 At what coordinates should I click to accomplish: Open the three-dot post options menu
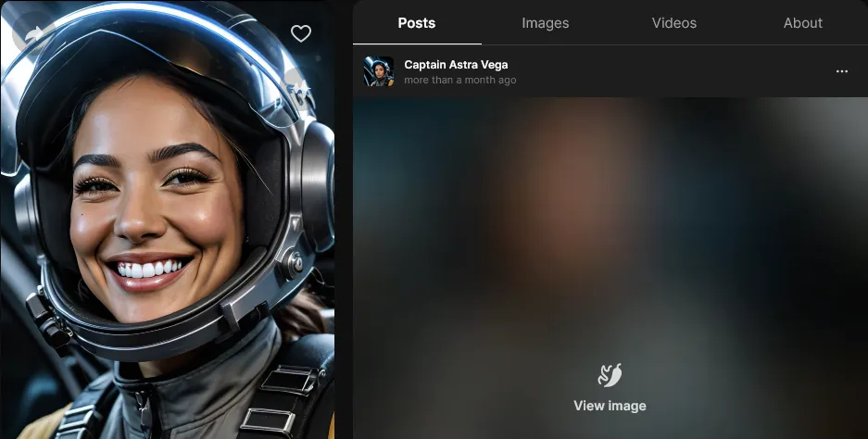pos(841,71)
